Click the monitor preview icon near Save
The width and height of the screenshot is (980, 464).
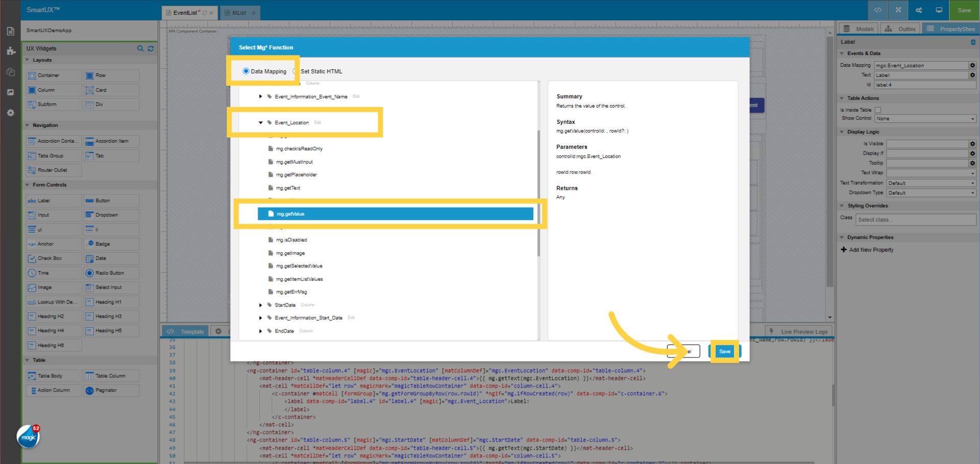pyautogui.click(x=939, y=10)
